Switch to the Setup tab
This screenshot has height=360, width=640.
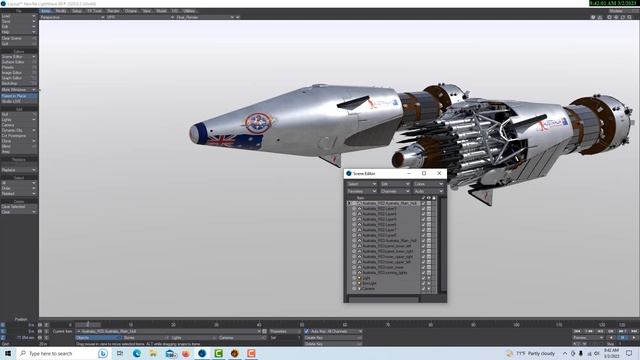click(77, 11)
